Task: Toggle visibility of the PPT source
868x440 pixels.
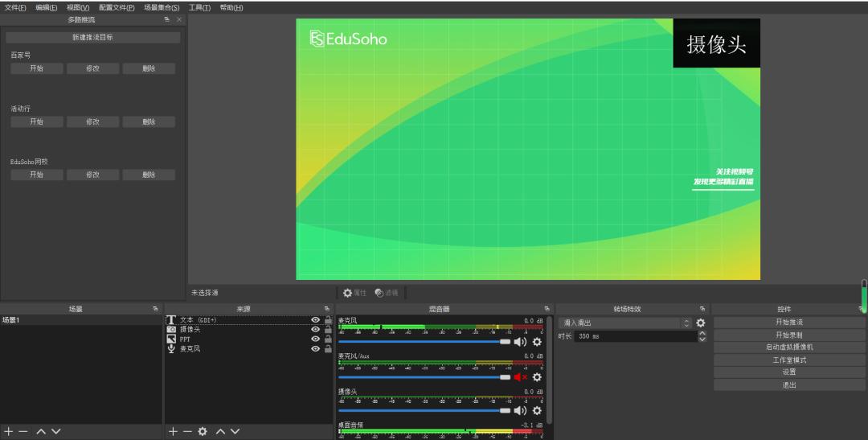Action: (x=316, y=339)
